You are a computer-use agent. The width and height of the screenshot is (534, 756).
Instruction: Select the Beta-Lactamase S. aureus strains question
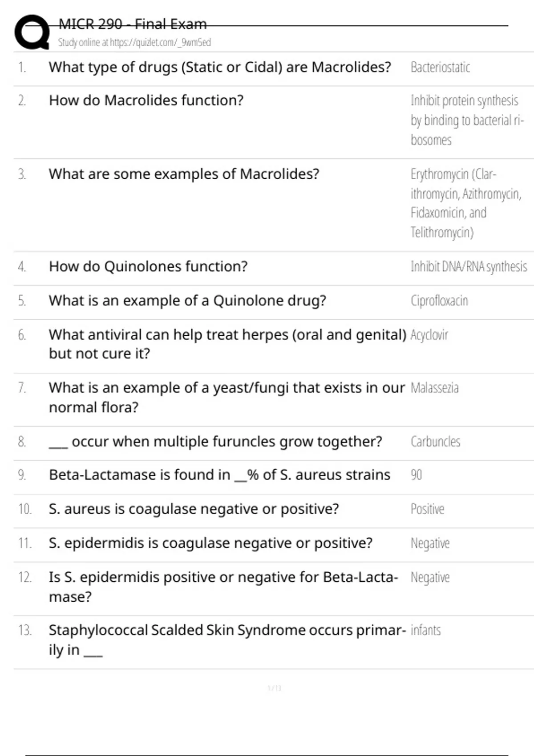tap(219, 475)
